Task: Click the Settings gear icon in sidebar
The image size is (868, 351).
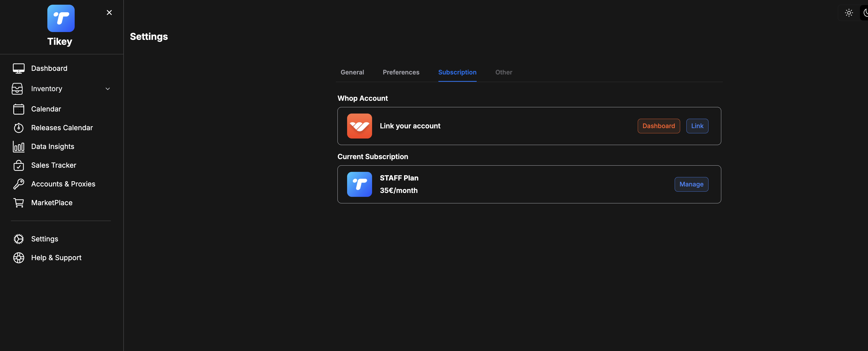Action: tap(18, 239)
